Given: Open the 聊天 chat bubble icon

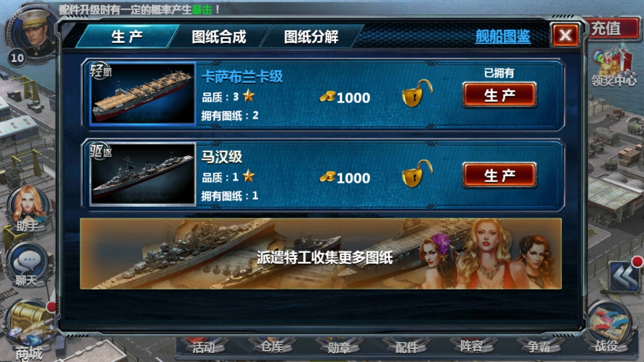Looking at the screenshot, I should tap(27, 265).
